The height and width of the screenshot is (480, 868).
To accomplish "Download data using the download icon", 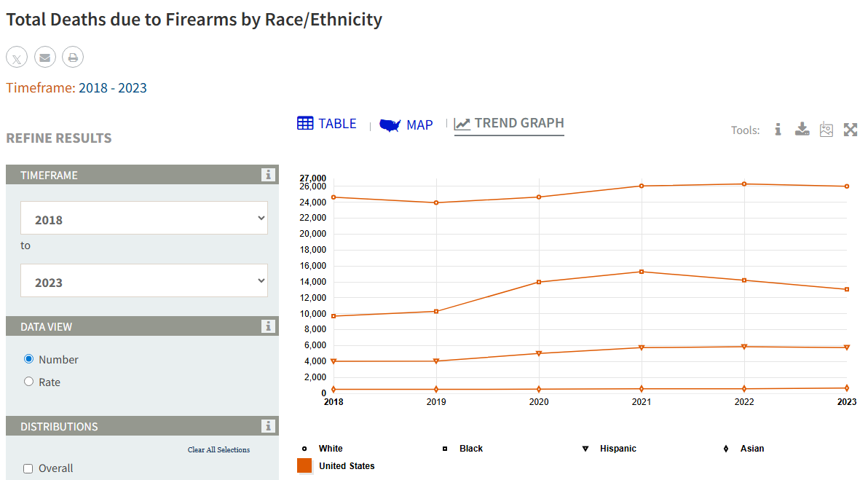I will coord(802,130).
